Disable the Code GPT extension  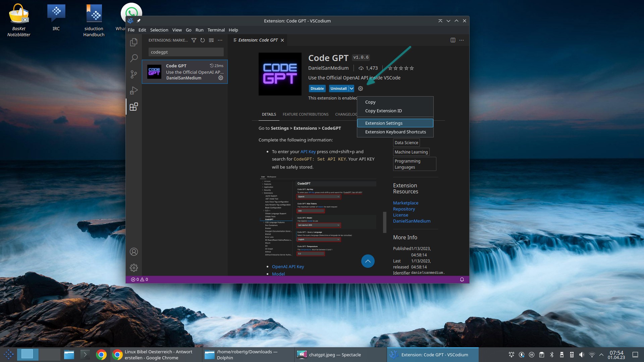(x=317, y=88)
